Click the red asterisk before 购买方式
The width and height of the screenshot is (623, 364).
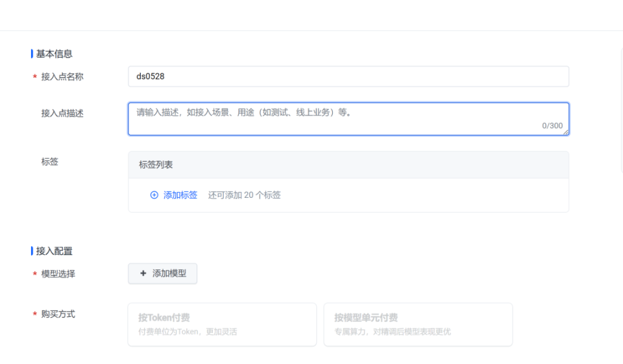click(34, 315)
